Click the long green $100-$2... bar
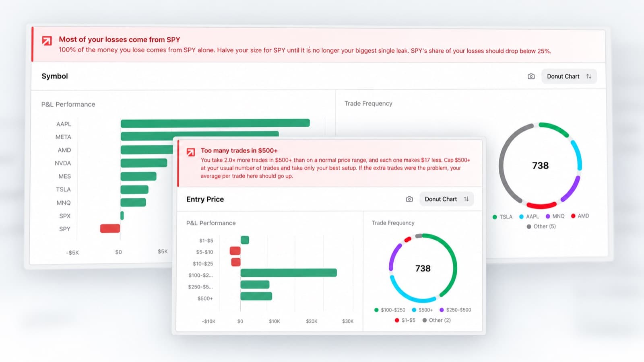Viewport: 644px width, 362px height. point(289,273)
